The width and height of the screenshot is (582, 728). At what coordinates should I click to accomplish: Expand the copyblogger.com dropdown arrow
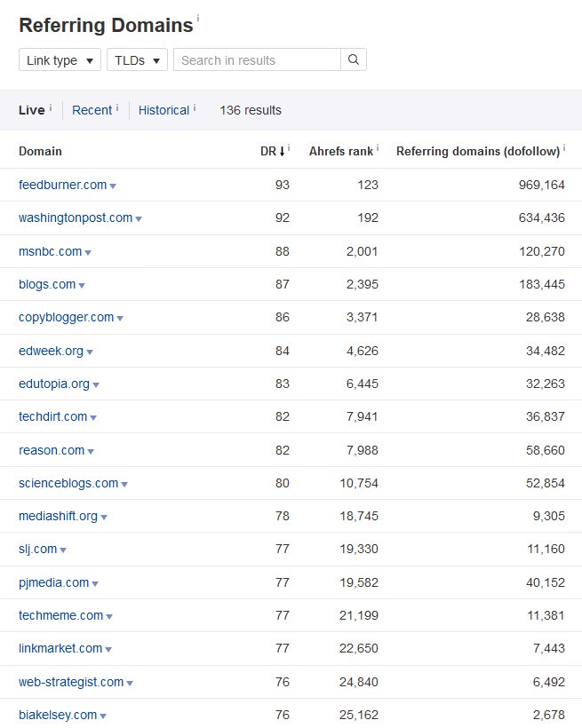[120, 319]
